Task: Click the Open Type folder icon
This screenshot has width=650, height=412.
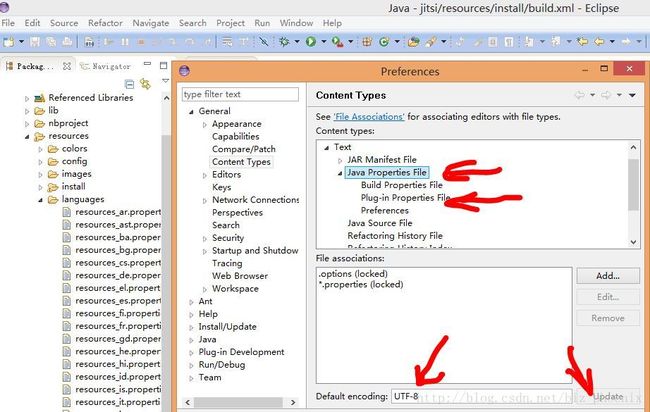Action: (413, 41)
